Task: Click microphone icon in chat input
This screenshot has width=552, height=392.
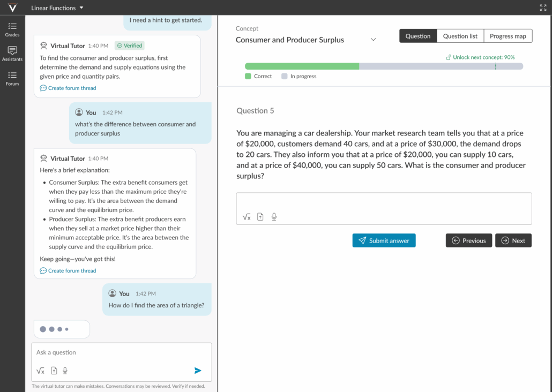Action: coord(65,371)
